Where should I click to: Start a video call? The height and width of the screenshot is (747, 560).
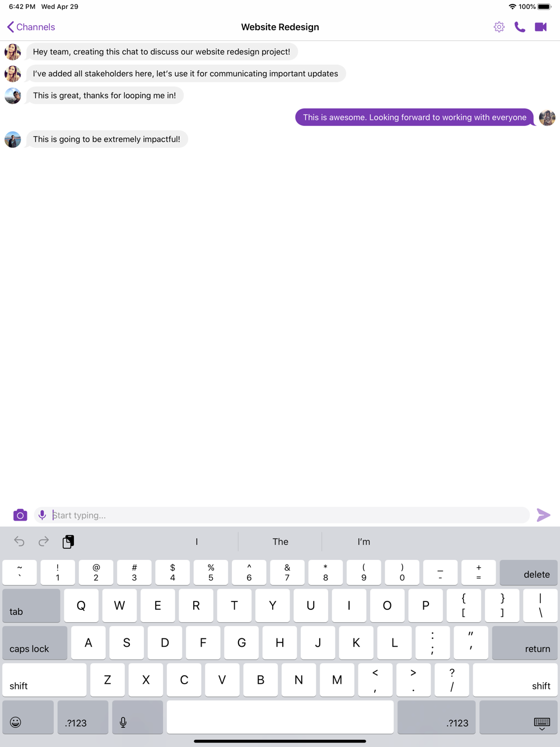click(x=540, y=27)
